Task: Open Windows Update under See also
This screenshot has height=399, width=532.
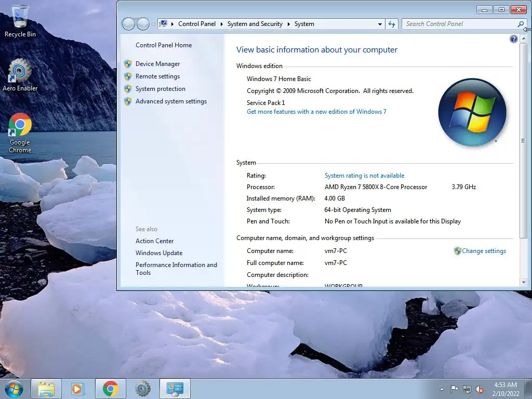Action: click(159, 253)
